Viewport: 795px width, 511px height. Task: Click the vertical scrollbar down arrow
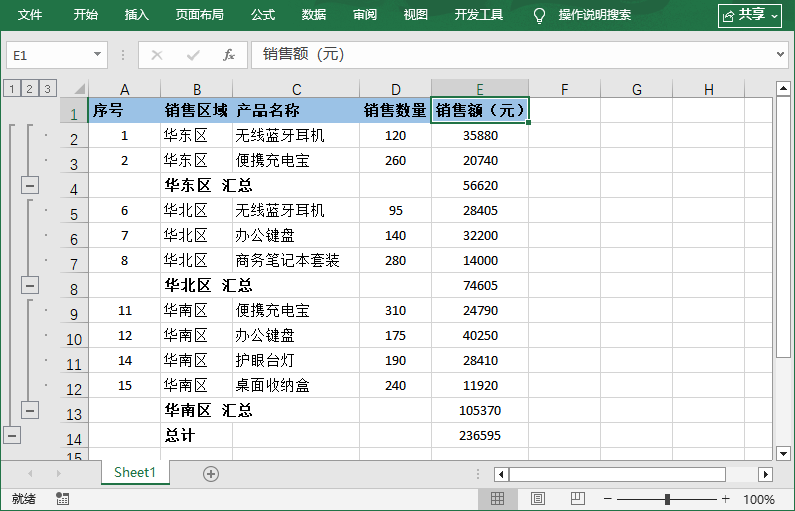pyautogui.click(x=783, y=454)
